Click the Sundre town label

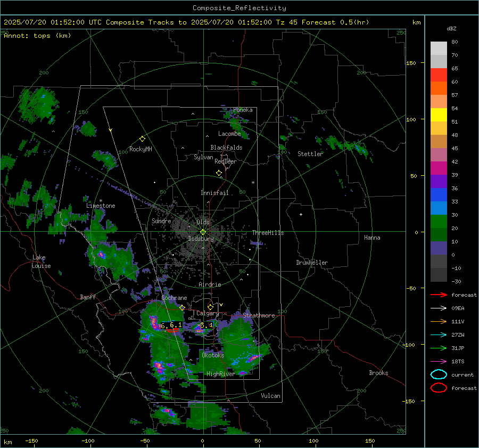(x=161, y=221)
